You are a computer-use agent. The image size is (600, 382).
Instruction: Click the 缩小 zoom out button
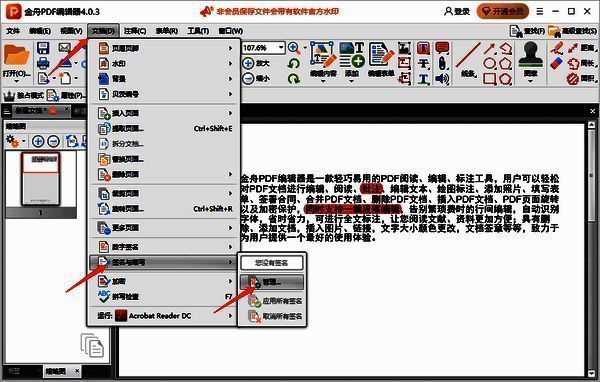(256, 78)
